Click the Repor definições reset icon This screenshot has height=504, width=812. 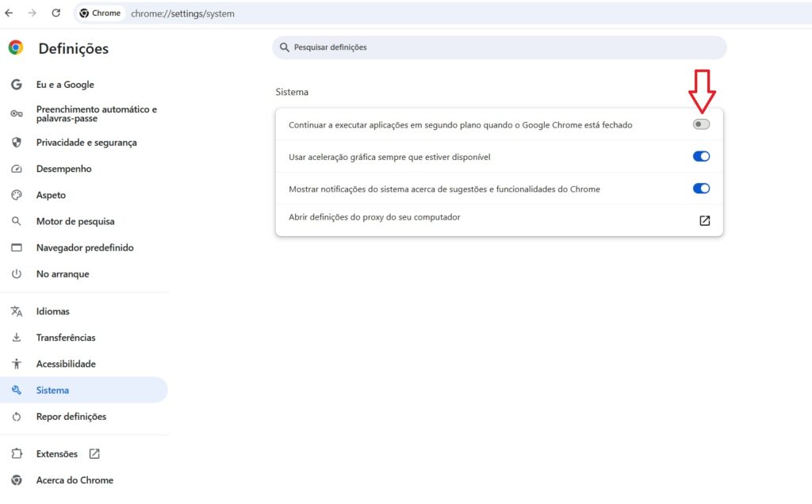click(x=17, y=417)
